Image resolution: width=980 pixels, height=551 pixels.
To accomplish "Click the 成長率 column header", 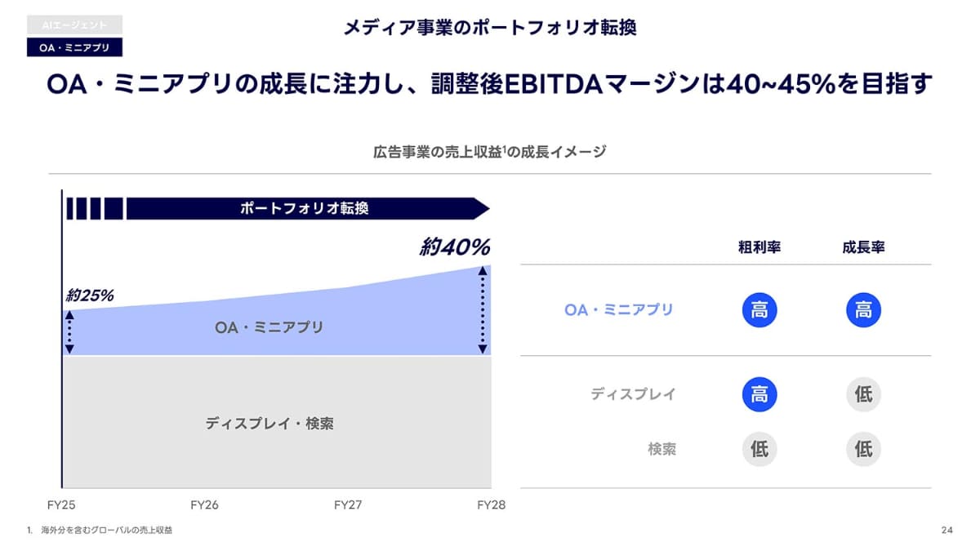I will click(863, 247).
